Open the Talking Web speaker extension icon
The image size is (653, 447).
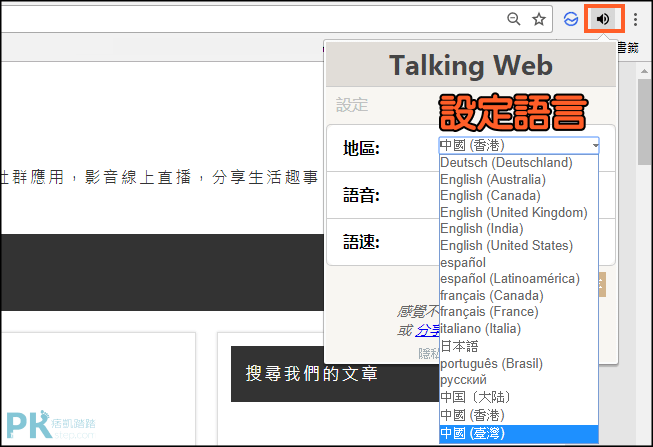pyautogui.click(x=603, y=19)
